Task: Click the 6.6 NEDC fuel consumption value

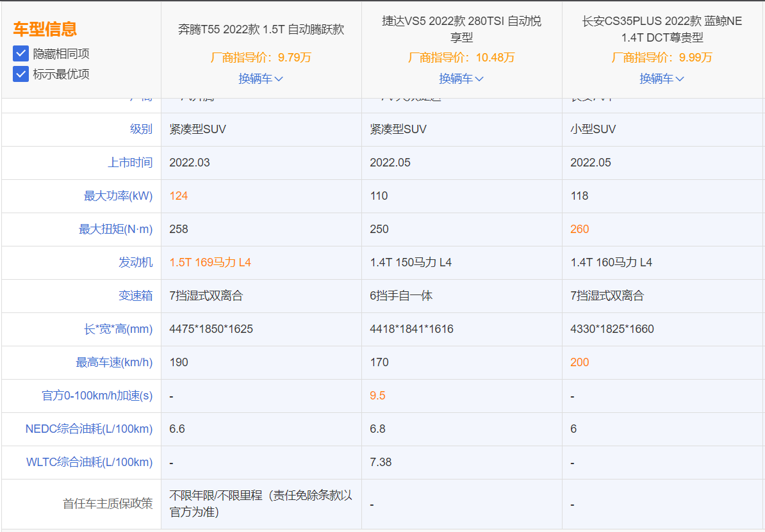Action: (x=177, y=429)
